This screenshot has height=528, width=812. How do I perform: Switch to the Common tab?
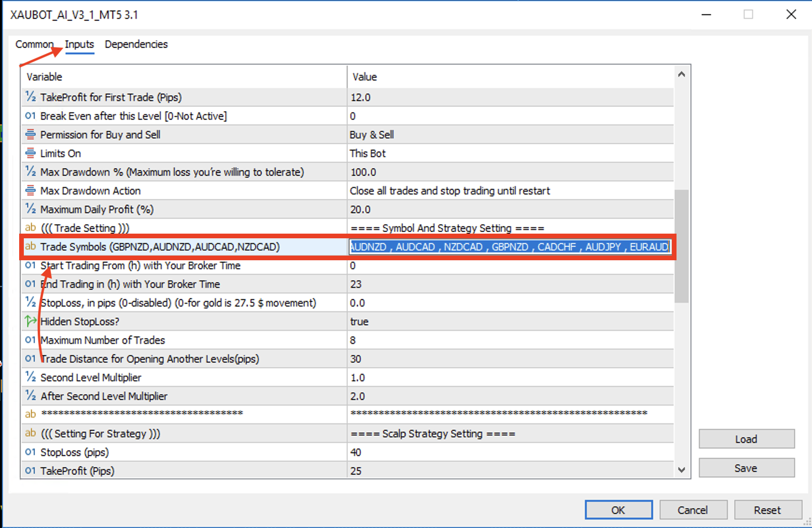pos(34,44)
